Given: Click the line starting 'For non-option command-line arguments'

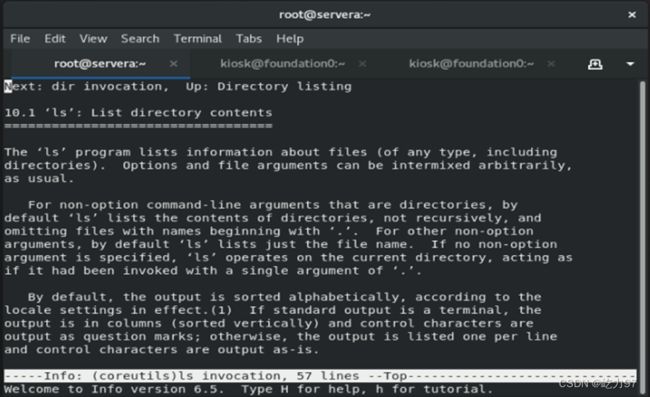Looking at the screenshot, I should 273,205.
